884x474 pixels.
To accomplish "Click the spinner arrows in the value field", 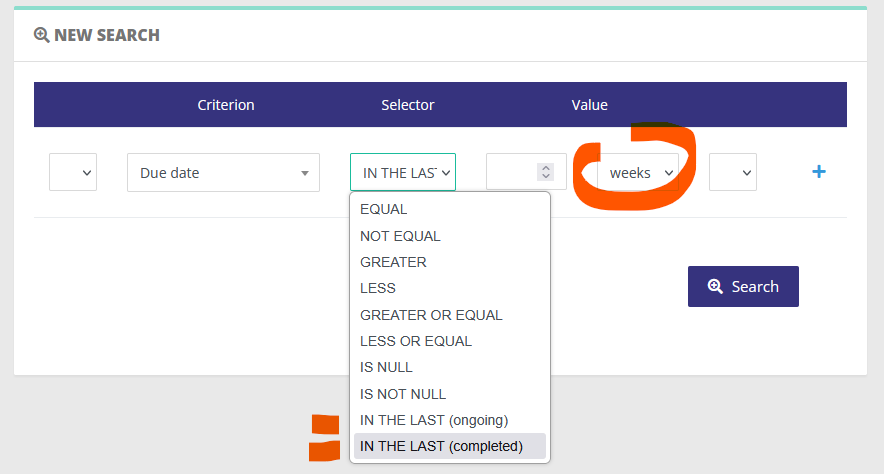I will (x=545, y=172).
